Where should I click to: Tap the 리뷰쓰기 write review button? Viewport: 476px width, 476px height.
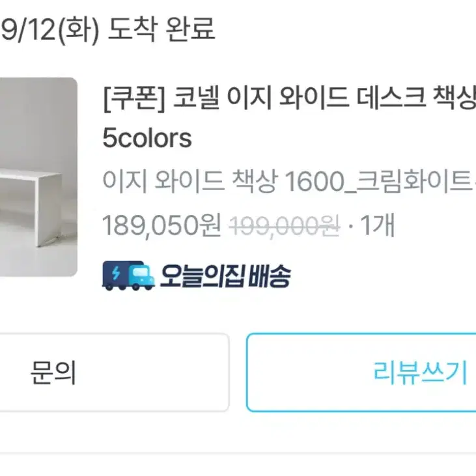(361, 372)
